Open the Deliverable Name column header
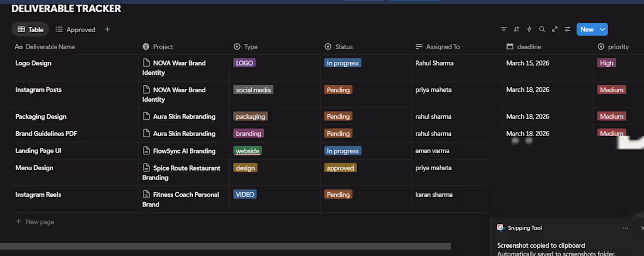The image size is (644, 256). (x=45, y=47)
